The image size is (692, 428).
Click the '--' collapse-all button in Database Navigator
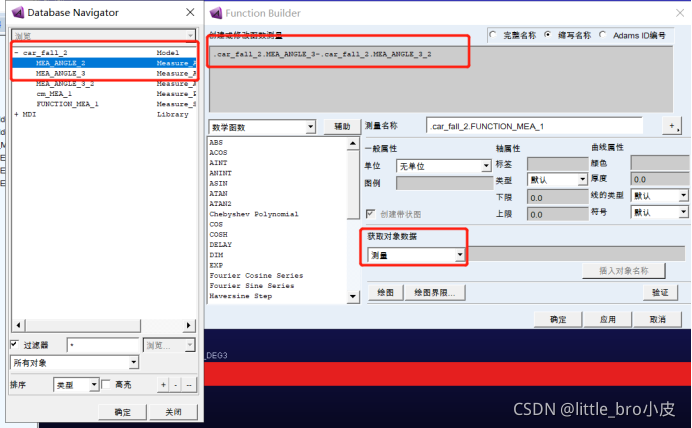(190, 385)
